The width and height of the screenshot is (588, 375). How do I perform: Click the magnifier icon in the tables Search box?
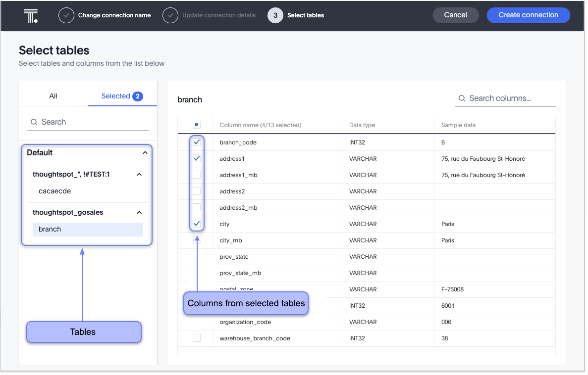34,122
